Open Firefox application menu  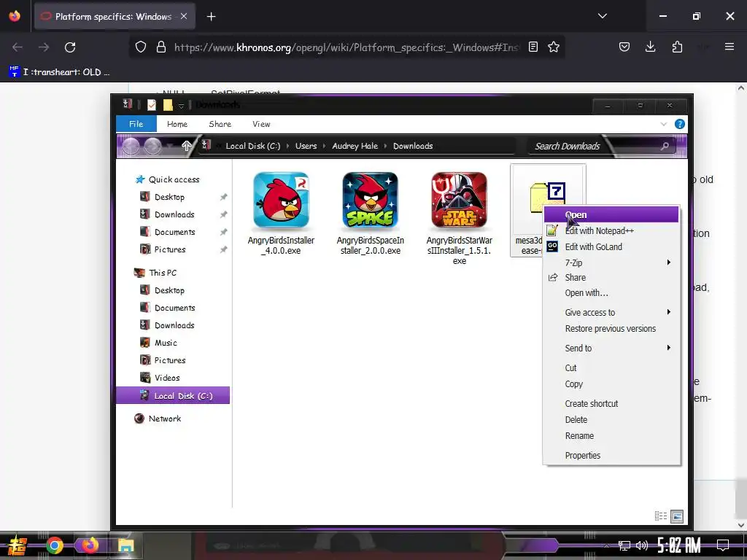pyautogui.click(x=729, y=47)
